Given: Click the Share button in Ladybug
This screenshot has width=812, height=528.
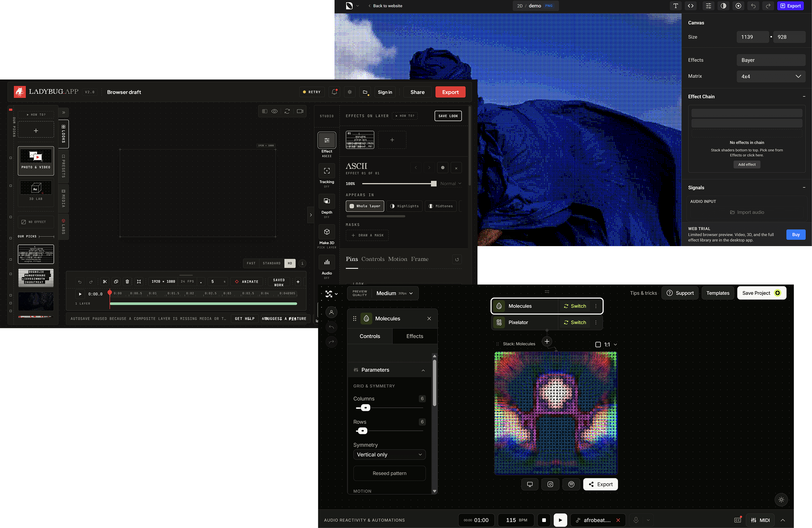Looking at the screenshot, I should tap(418, 92).
